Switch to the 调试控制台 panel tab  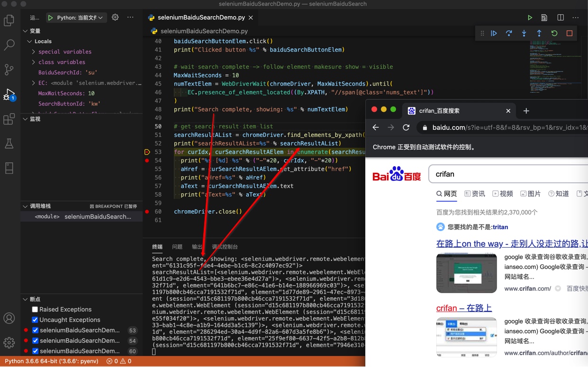[225, 247]
